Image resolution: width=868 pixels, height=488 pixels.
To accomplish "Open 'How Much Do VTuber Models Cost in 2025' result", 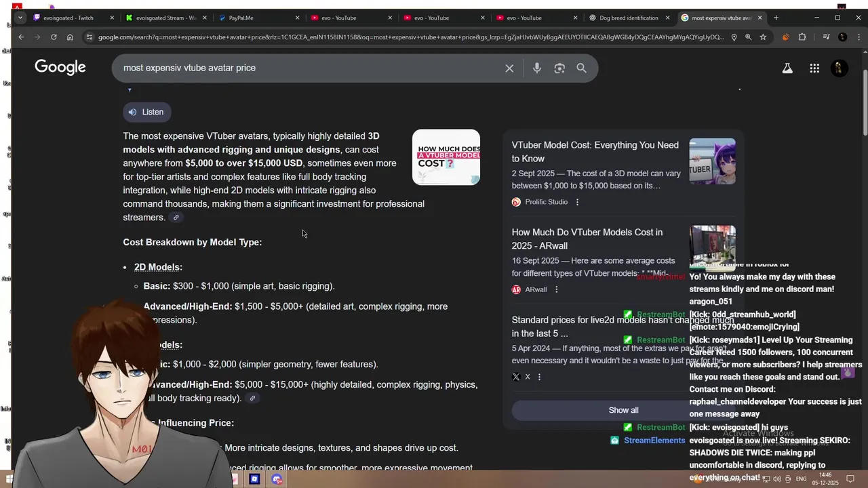I will tap(587, 239).
